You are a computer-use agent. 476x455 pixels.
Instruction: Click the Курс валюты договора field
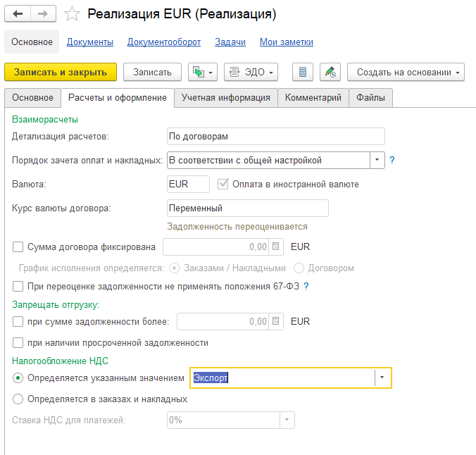248,208
